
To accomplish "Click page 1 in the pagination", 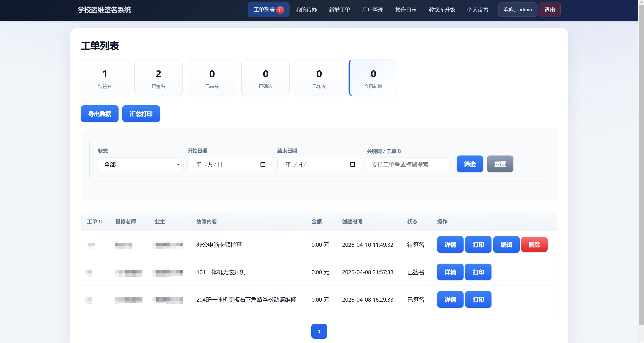I will [x=319, y=331].
